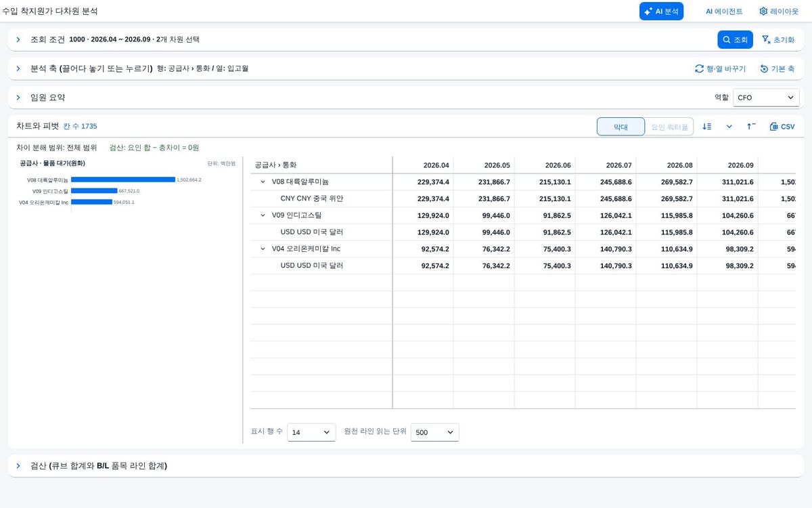Screen dimensions: 812x508
Task: Collapse the V08 대륙알루미늄 row
Action: tap(263, 182)
